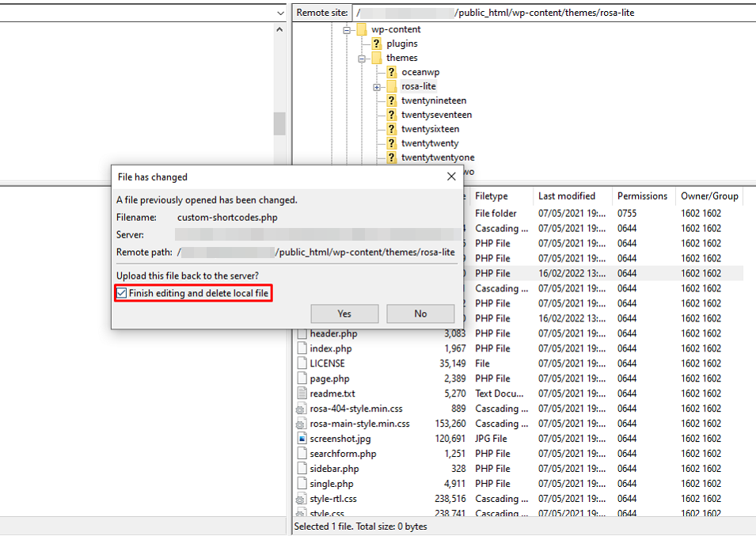
Task: Click the file icon next to LICENSE
Action: tap(303, 363)
